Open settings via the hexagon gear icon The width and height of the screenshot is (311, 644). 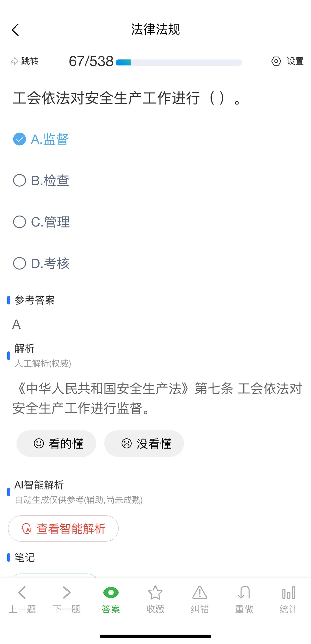click(276, 61)
